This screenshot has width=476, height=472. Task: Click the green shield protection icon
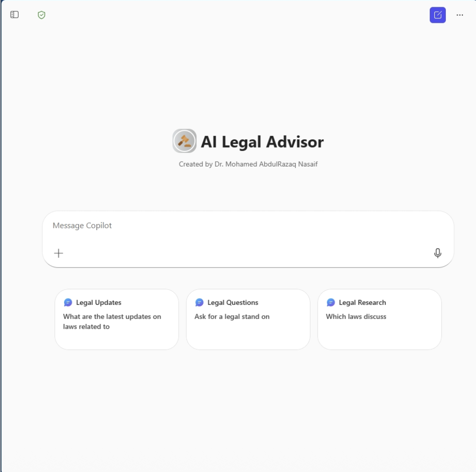click(x=42, y=15)
